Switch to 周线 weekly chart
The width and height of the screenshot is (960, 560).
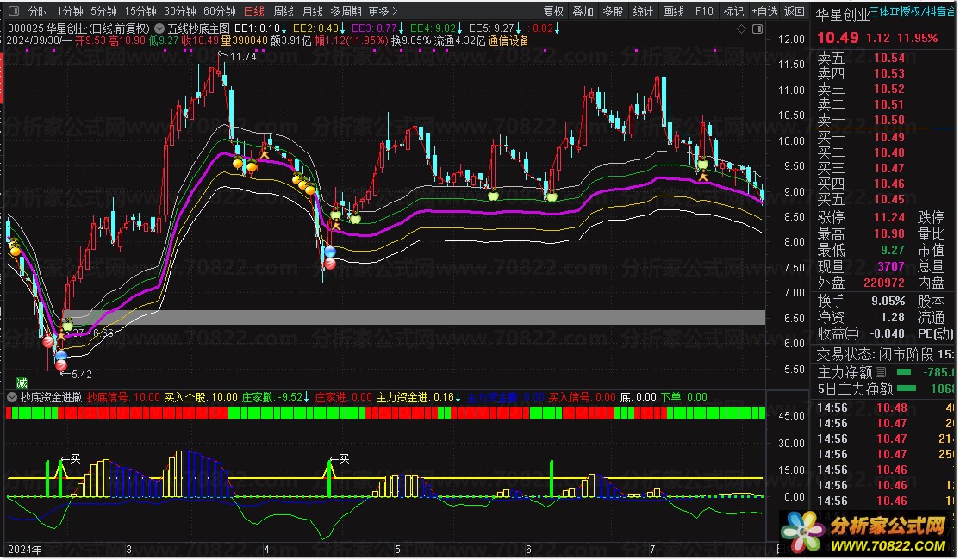tap(283, 11)
